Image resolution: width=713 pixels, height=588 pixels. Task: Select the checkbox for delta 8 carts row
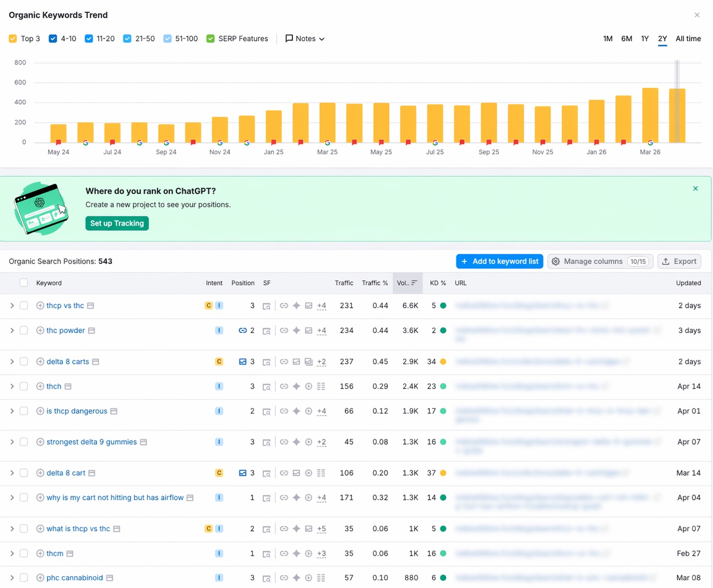pos(24,361)
